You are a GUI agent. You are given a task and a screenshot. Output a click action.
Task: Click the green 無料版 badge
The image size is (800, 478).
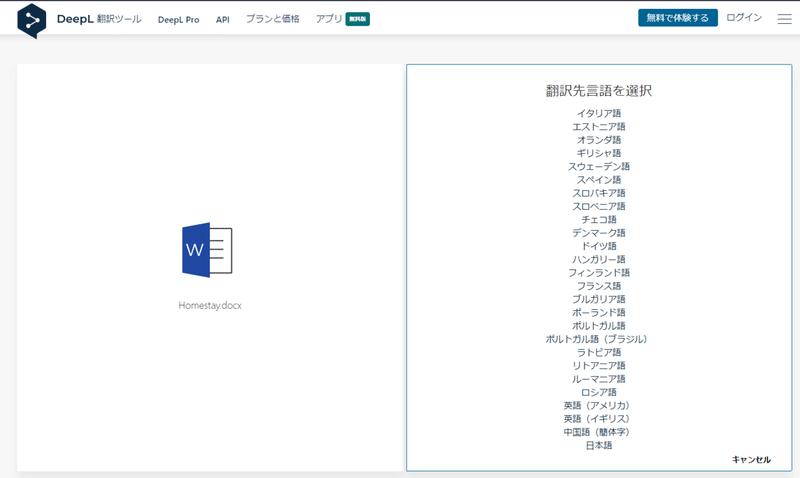click(358, 19)
